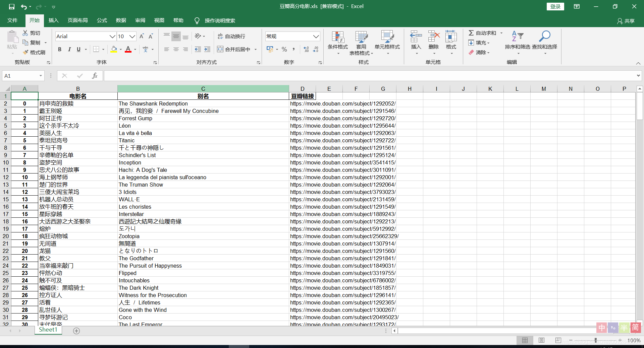
Task: Expand the formula bar chevron
Action: tap(638, 76)
